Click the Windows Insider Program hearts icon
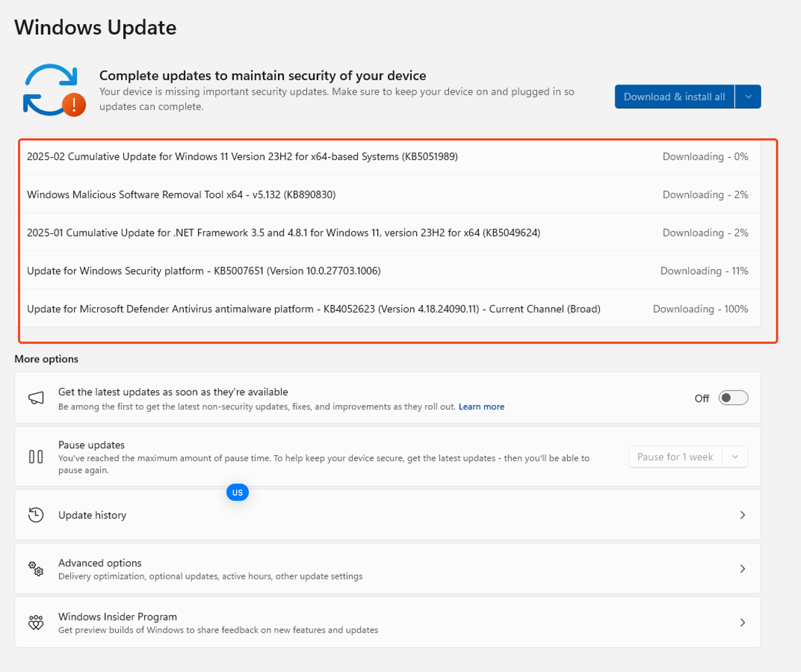This screenshot has height=672, width=801. [x=36, y=622]
